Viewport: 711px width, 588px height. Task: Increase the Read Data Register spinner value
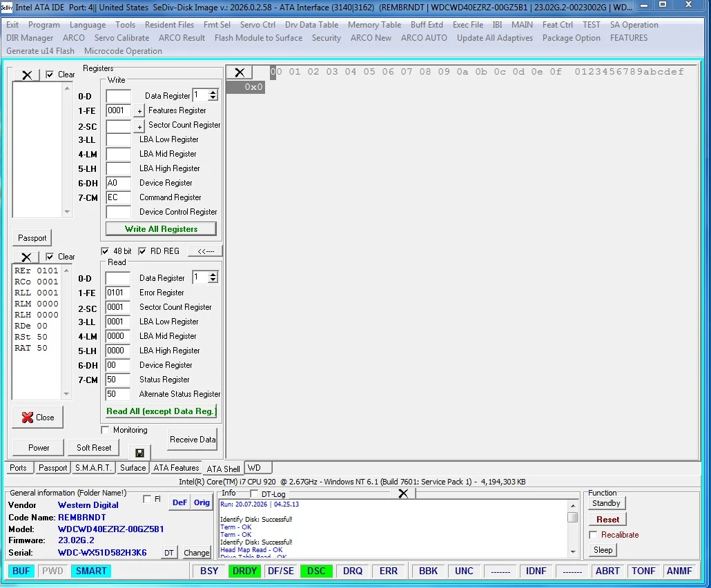click(213, 275)
